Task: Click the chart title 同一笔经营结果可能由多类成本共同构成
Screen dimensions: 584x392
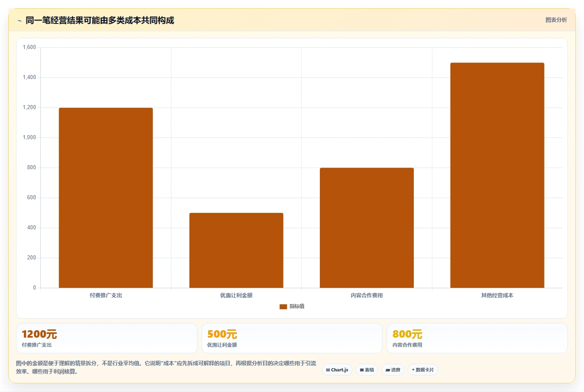Action: (x=100, y=20)
